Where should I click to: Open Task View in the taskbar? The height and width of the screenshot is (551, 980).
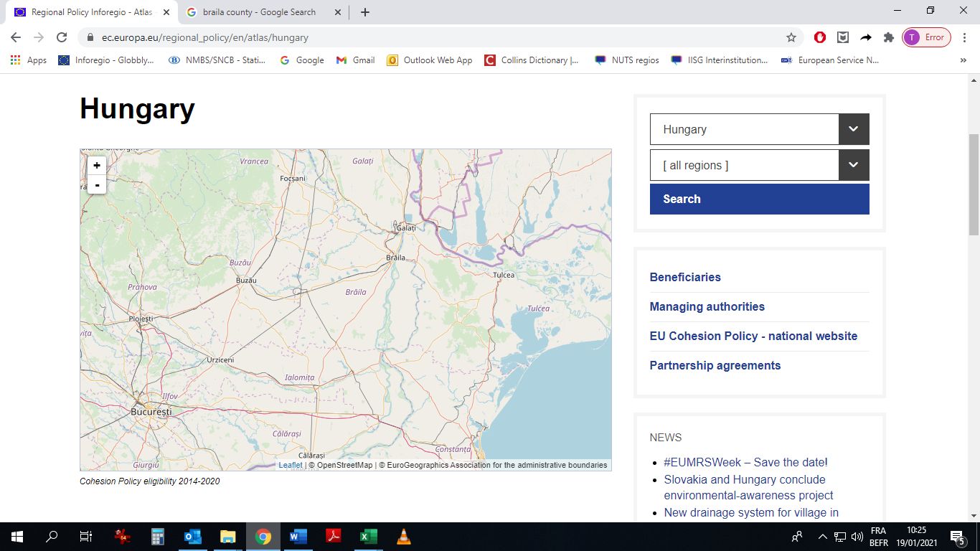click(x=86, y=536)
